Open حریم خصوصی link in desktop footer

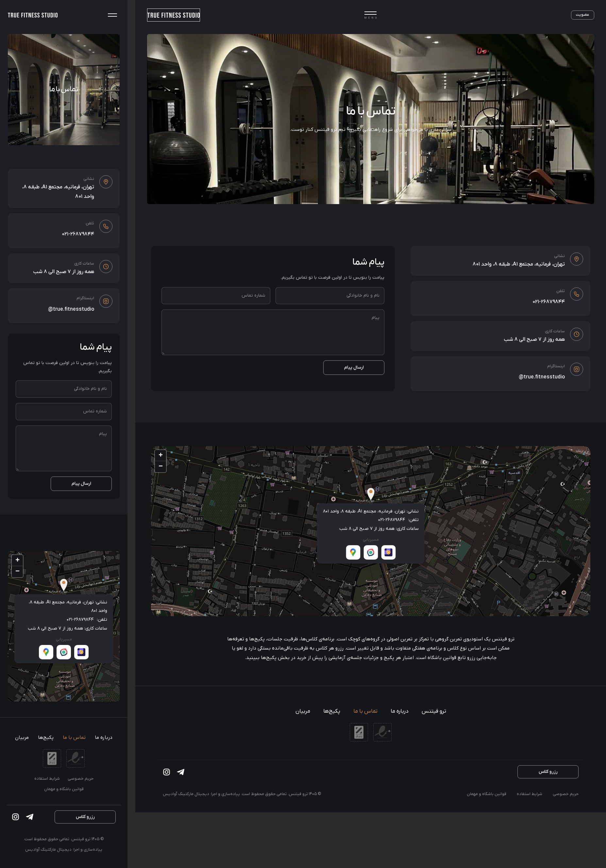565,794
